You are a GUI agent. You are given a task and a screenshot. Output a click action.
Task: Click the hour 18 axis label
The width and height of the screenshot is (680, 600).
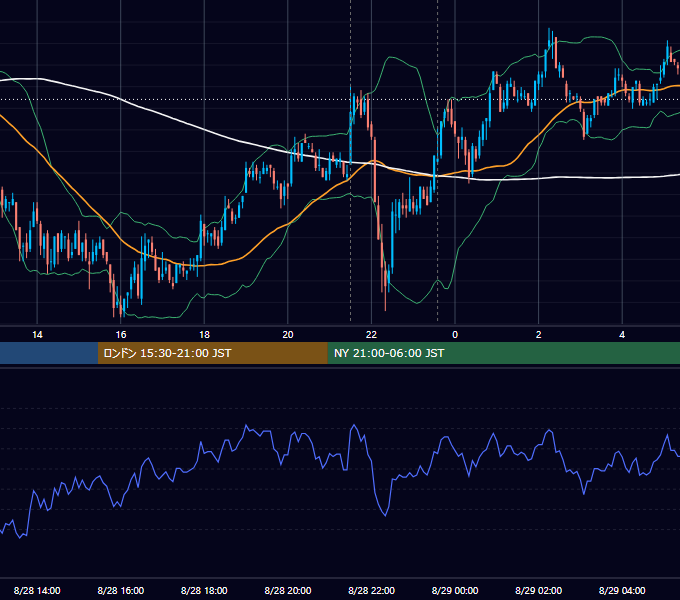click(204, 335)
